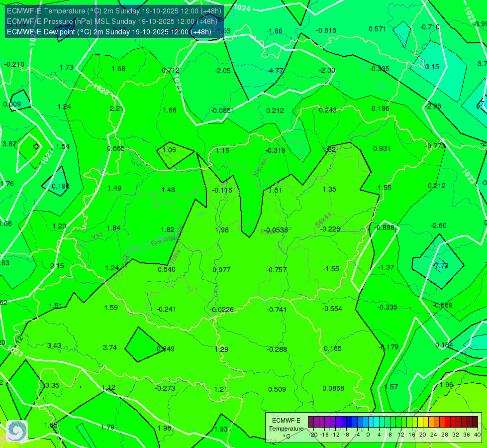Click the dew point value -0.741
Screen dimensions: 487x448
tap(277, 310)
